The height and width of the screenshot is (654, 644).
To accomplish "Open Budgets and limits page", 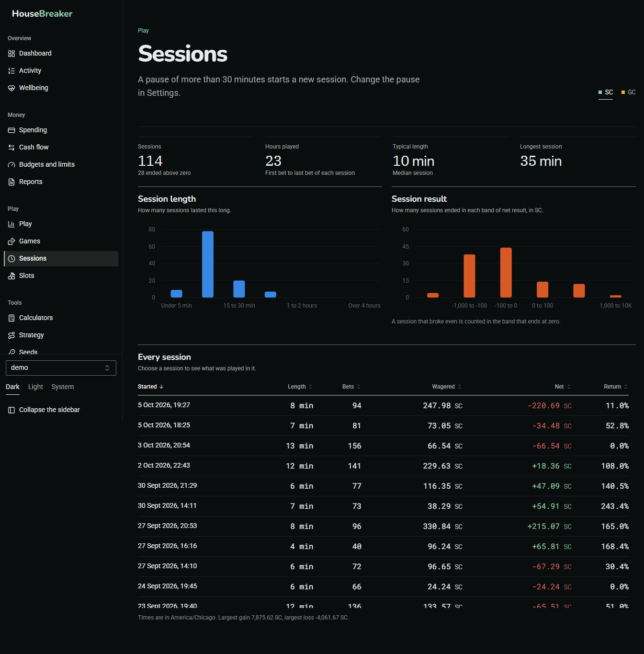I will coord(61,165).
